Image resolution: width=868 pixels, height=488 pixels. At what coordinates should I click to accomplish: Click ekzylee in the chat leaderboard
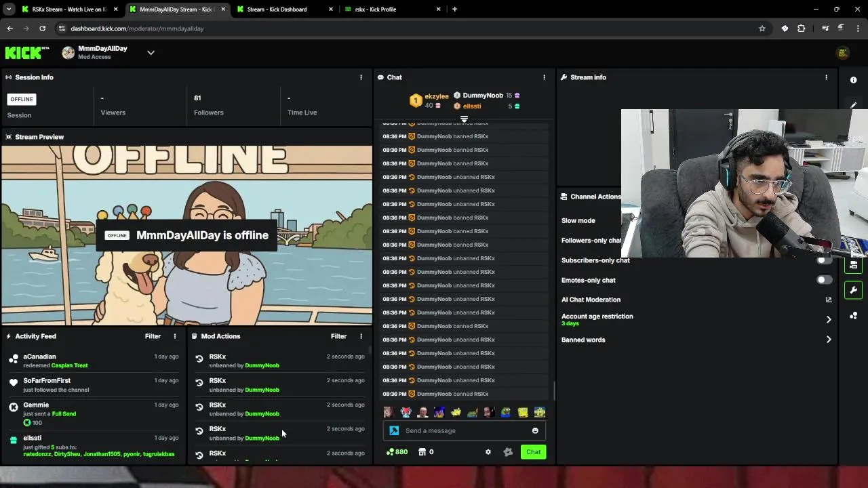pos(437,96)
